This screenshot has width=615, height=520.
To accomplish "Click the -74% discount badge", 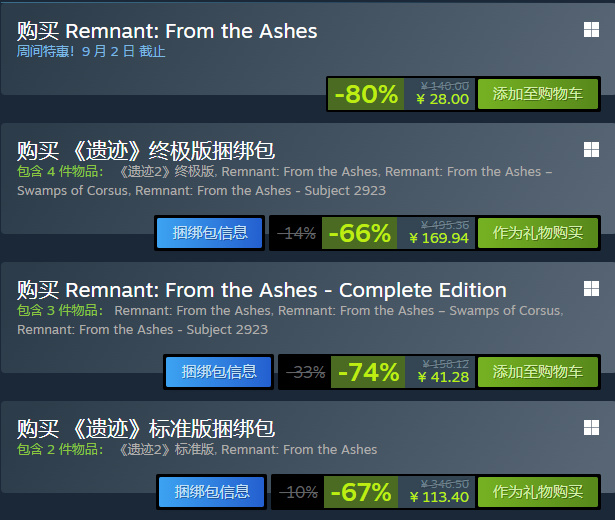I will click(x=368, y=372).
